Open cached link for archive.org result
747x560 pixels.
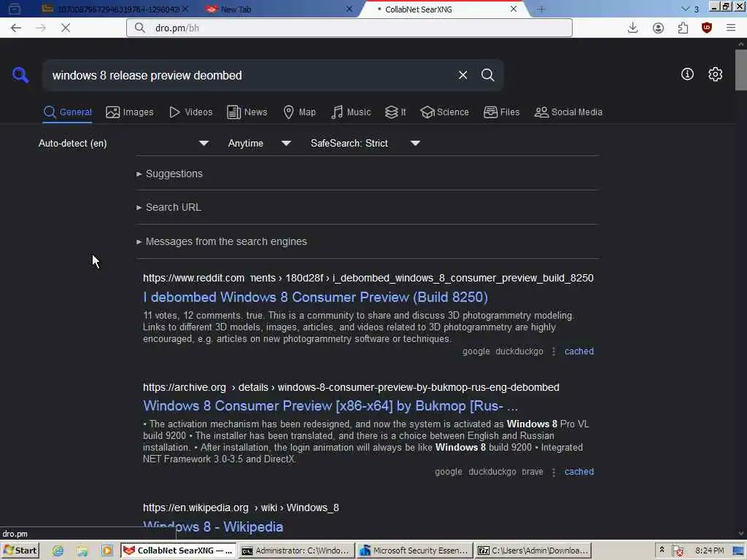[579, 472]
